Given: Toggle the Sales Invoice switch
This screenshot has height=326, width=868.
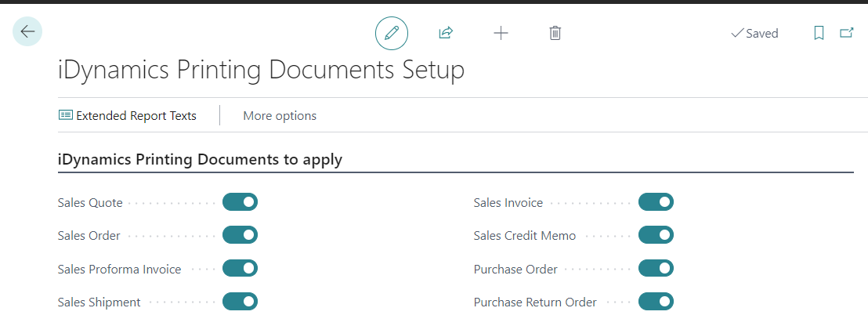Looking at the screenshot, I should pos(656,202).
